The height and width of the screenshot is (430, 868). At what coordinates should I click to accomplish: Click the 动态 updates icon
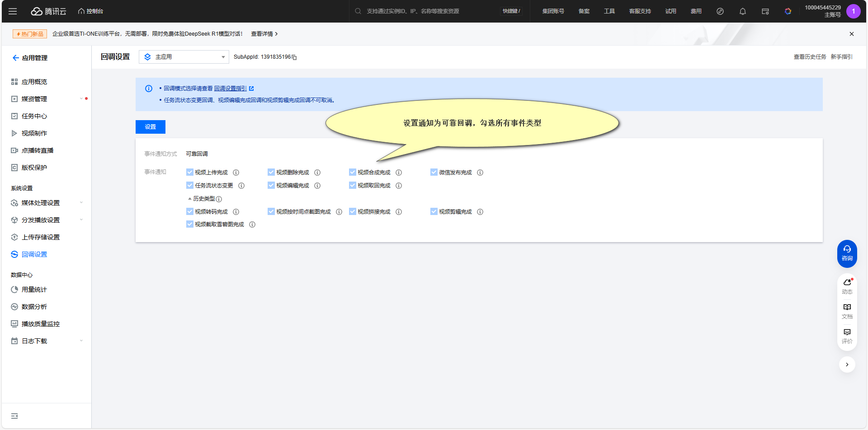point(847,286)
